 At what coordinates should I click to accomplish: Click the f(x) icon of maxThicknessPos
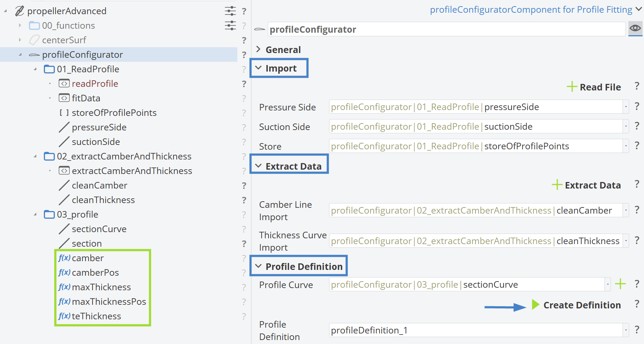click(x=64, y=301)
